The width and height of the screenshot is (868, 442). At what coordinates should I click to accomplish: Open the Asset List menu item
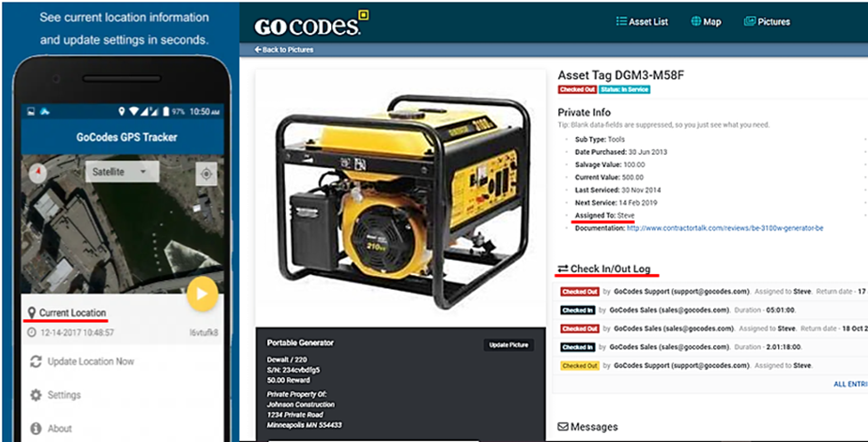tap(642, 21)
